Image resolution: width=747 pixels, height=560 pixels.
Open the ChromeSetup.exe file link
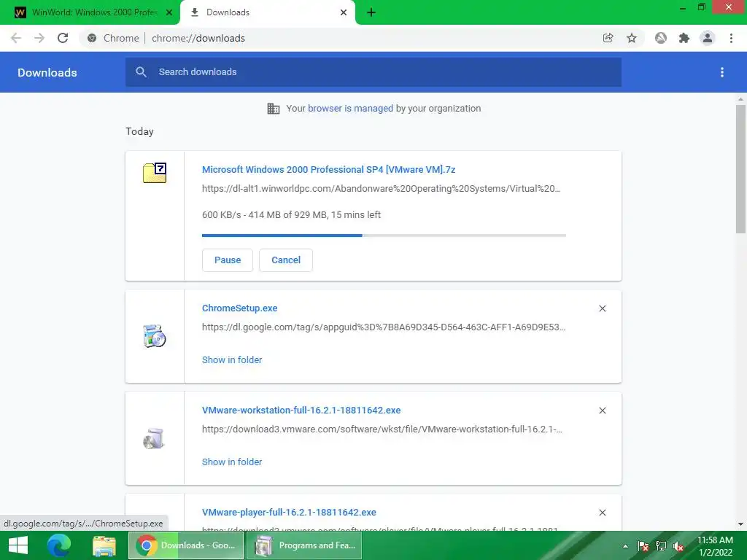[239, 308]
